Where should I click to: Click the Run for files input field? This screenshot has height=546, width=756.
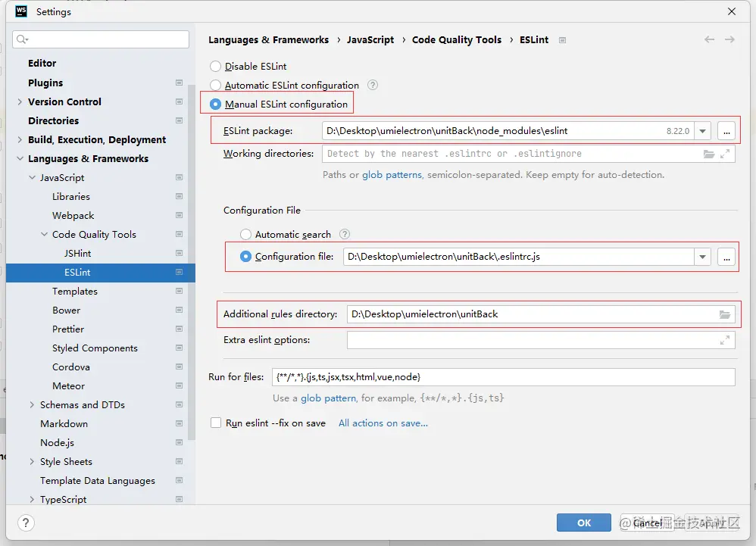503,377
